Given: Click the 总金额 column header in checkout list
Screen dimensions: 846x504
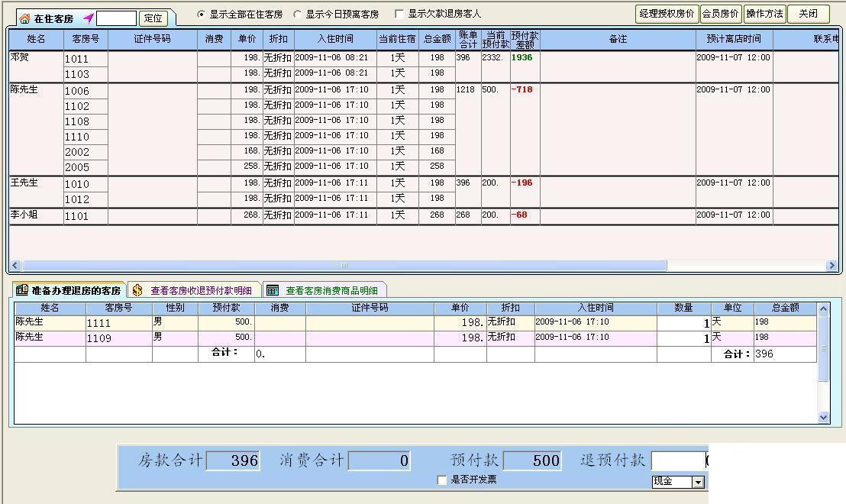Looking at the screenshot, I should click(785, 308).
